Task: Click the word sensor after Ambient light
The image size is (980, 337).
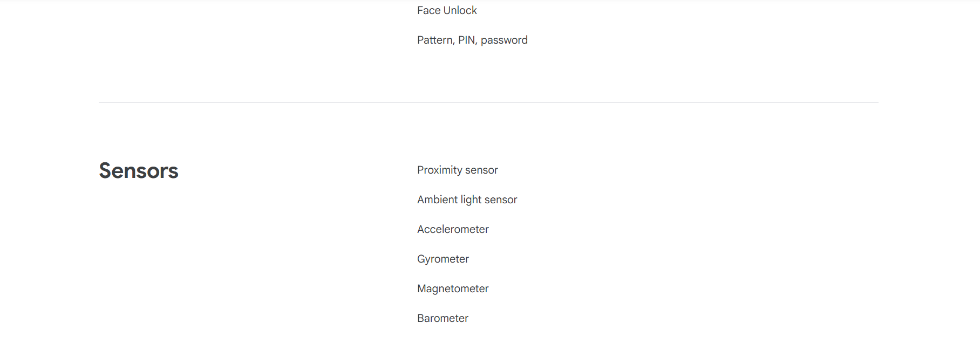Action: point(501,200)
